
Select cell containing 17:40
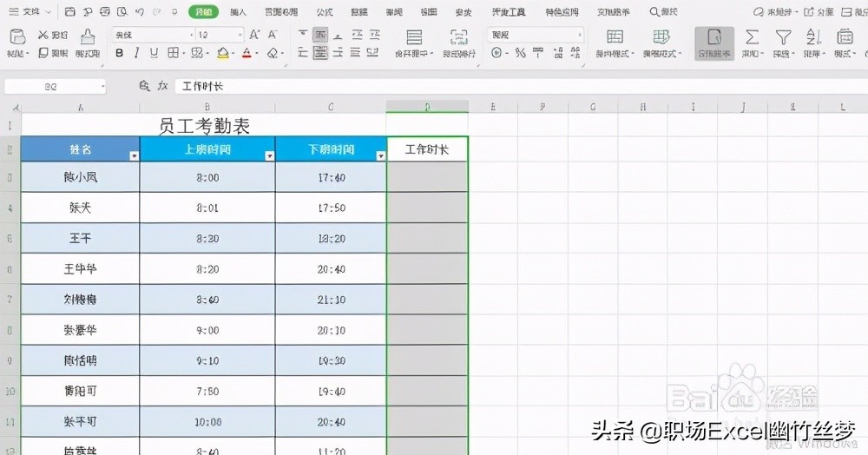click(x=331, y=177)
